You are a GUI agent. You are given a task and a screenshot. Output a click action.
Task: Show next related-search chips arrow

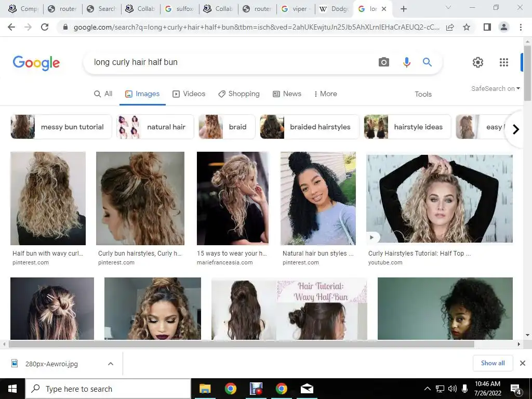click(516, 129)
